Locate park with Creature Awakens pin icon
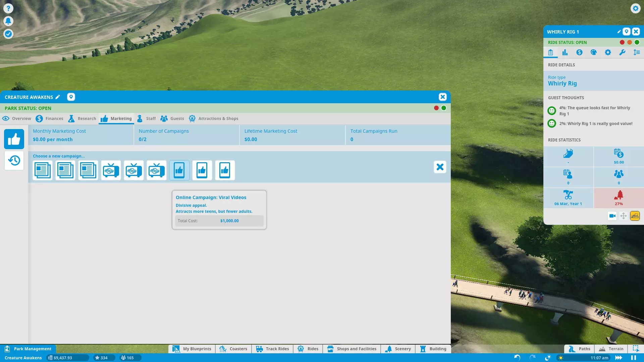 [71, 97]
